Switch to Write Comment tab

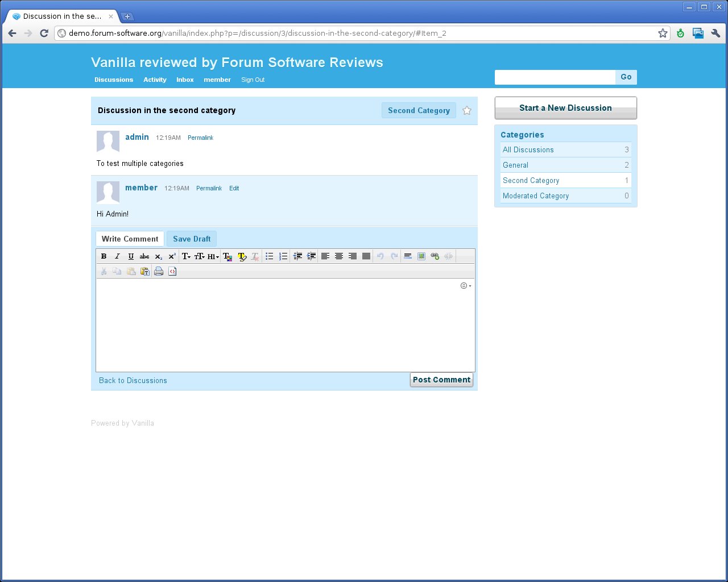point(130,239)
